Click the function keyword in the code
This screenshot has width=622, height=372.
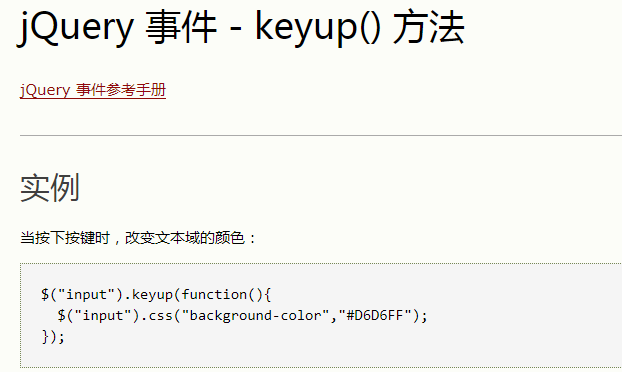[x=214, y=295]
